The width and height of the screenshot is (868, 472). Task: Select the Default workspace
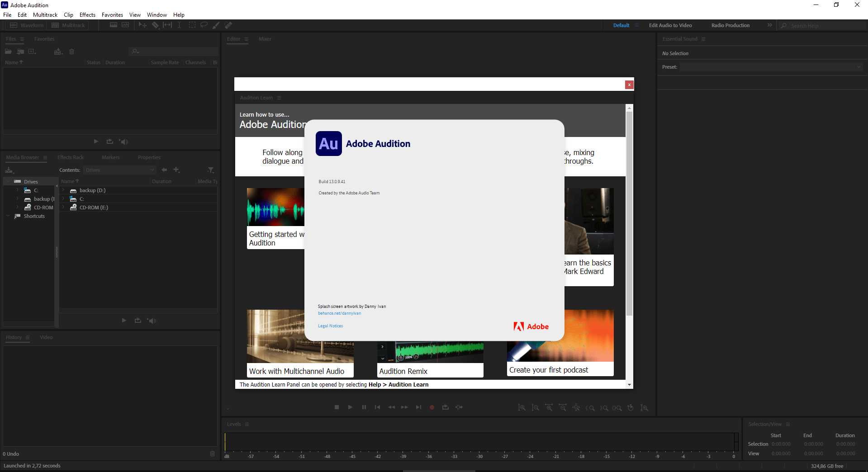tap(621, 25)
